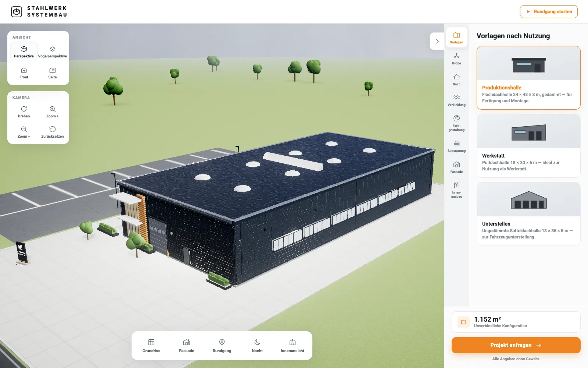Open the Farbgestaltung sidebar section

[456, 123]
